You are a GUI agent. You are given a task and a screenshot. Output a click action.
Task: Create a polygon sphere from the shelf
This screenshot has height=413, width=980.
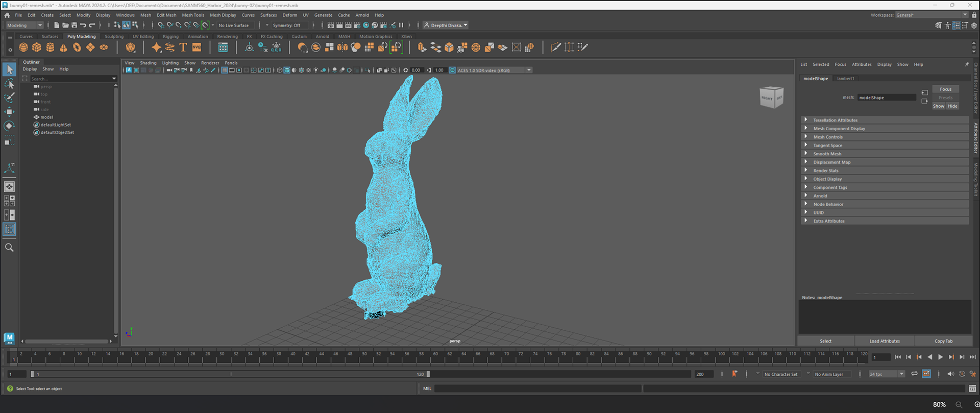(x=23, y=47)
